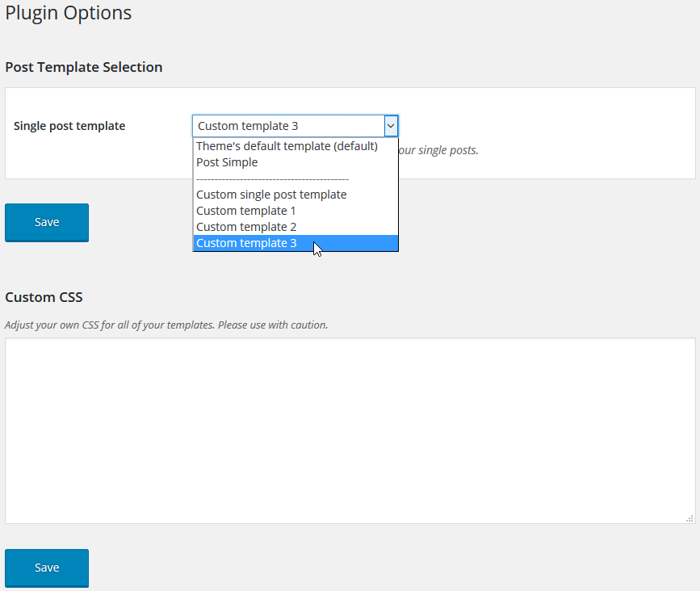Click the "Adjust your own CSS" description text
Image resolution: width=700 pixels, height=591 pixels.
pyautogui.click(x=166, y=325)
